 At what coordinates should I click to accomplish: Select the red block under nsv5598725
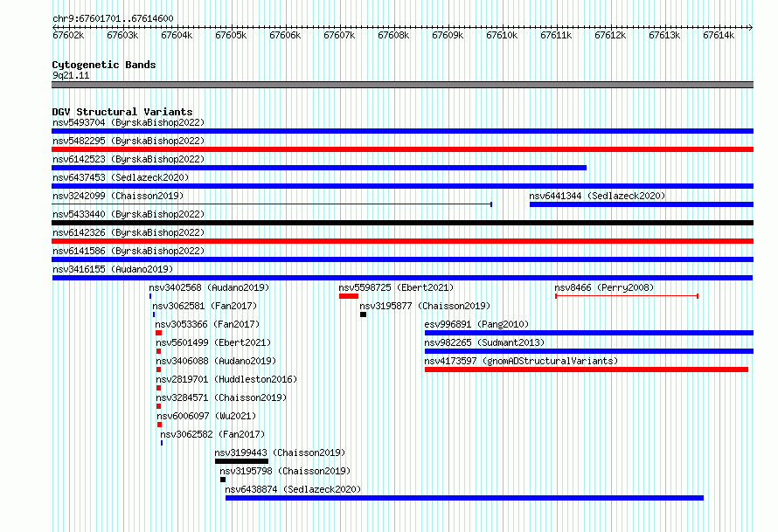(x=349, y=296)
